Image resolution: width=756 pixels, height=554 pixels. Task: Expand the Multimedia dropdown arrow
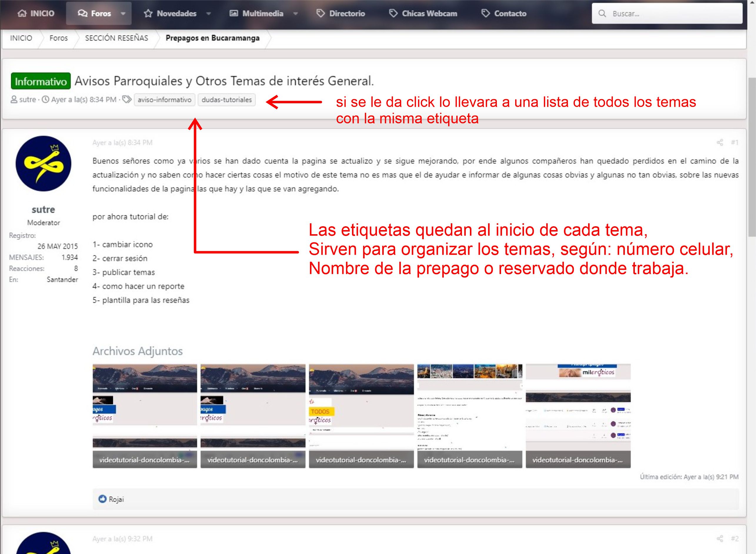click(x=296, y=14)
